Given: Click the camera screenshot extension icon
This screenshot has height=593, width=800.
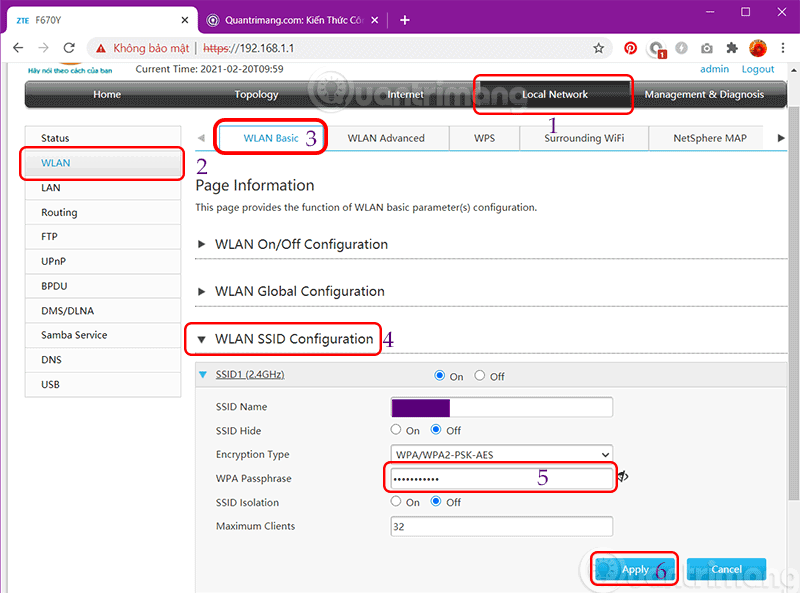Looking at the screenshot, I should click(x=707, y=47).
